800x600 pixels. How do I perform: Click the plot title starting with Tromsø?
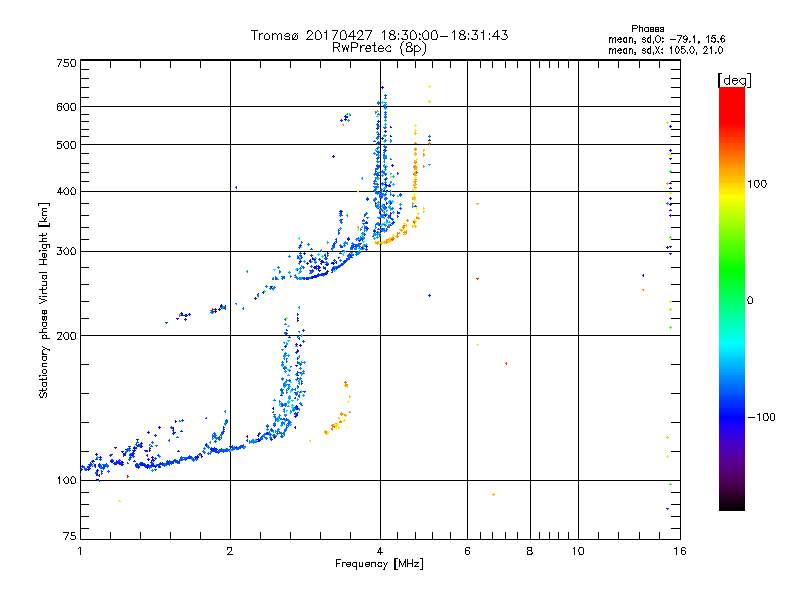(379, 35)
